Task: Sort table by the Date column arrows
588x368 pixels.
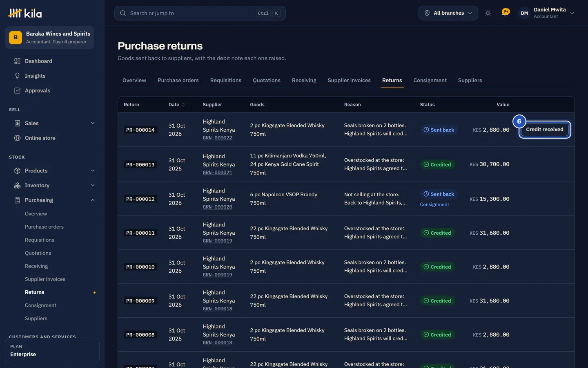Action: tap(183, 105)
